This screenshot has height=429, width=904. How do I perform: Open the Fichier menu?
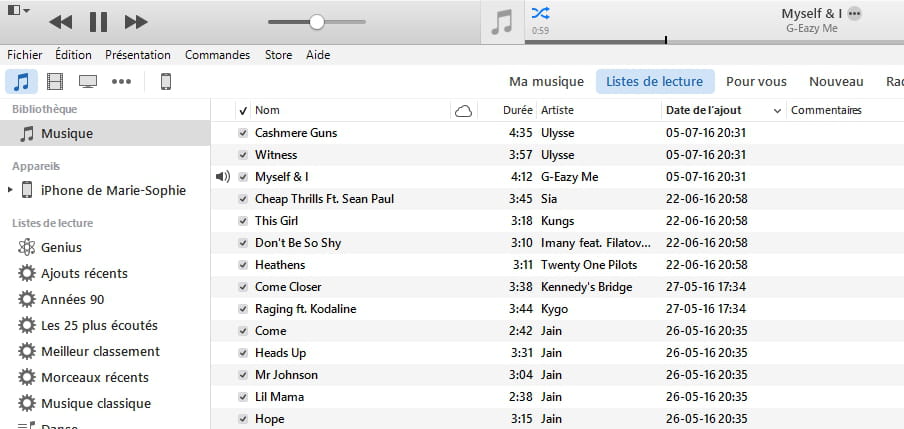(x=25, y=55)
